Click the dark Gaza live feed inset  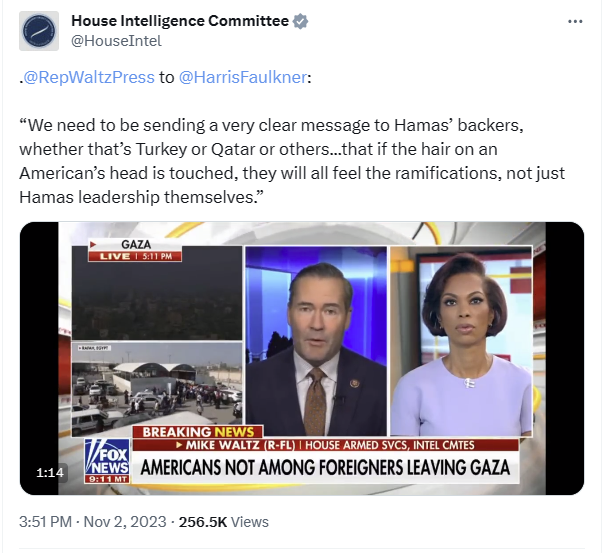click(x=157, y=294)
